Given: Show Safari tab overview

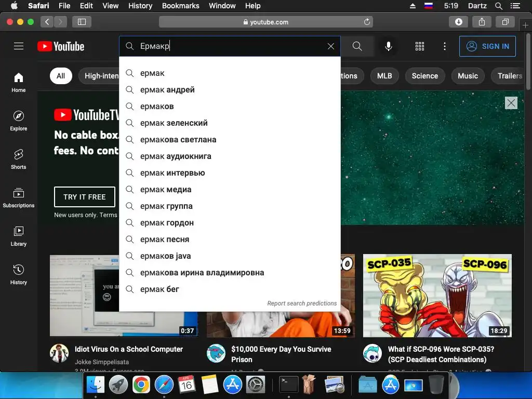Looking at the screenshot, I should point(505,22).
